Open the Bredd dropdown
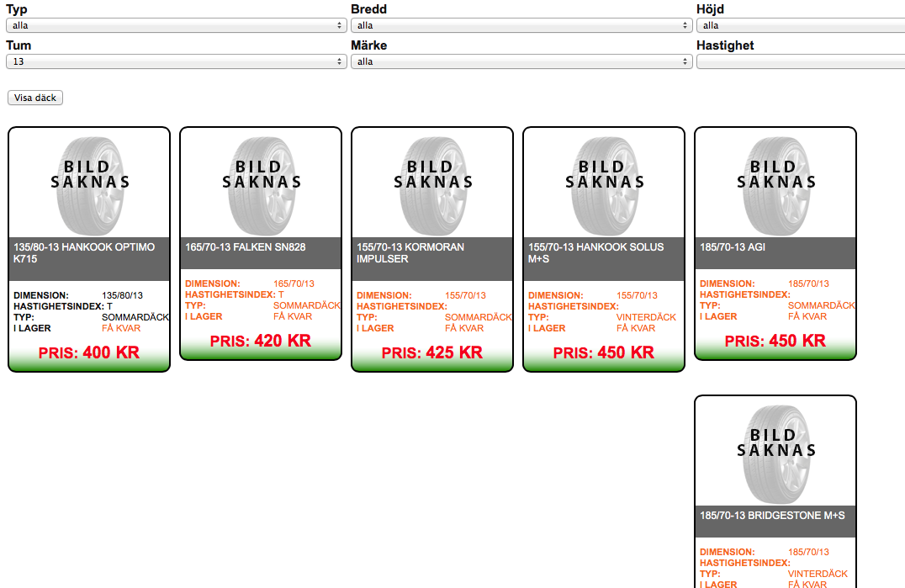905x588 pixels. click(521, 25)
